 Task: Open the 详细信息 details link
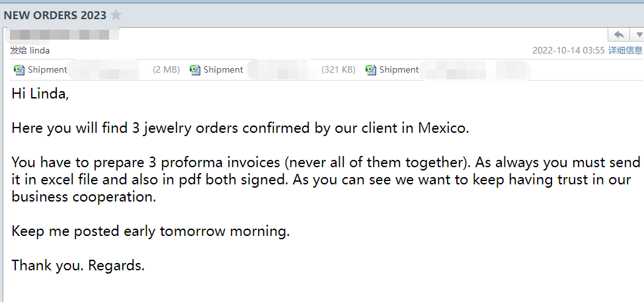tap(625, 50)
